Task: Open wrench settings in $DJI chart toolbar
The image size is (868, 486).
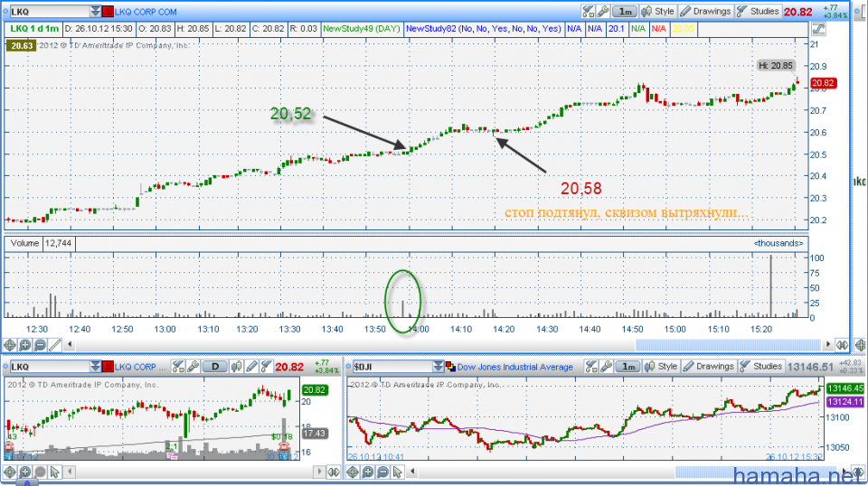Action: [x=606, y=367]
